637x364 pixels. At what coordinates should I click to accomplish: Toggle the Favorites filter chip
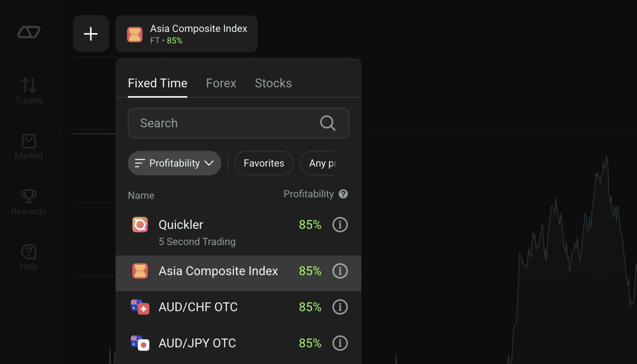(264, 163)
